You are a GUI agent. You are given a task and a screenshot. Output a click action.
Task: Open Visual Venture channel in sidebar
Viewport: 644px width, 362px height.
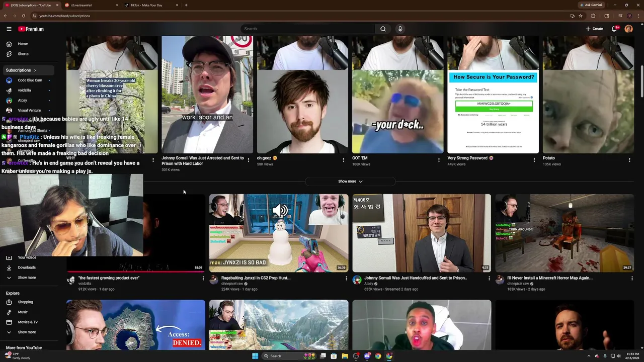tap(29, 111)
